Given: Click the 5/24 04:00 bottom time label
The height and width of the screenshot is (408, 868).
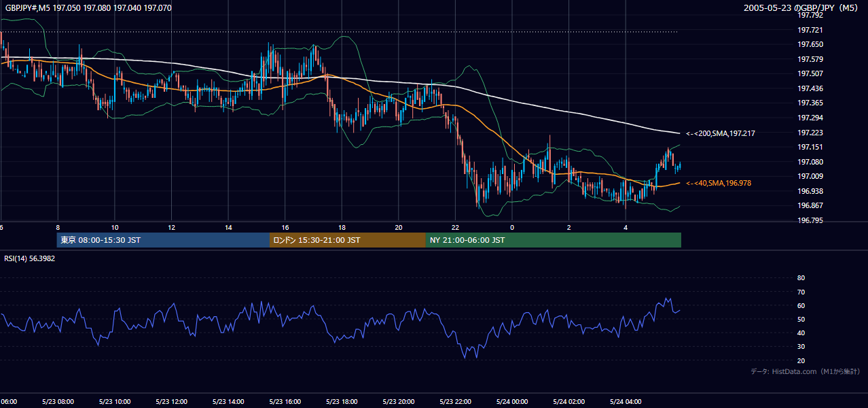Looking at the screenshot, I should (x=626, y=401).
